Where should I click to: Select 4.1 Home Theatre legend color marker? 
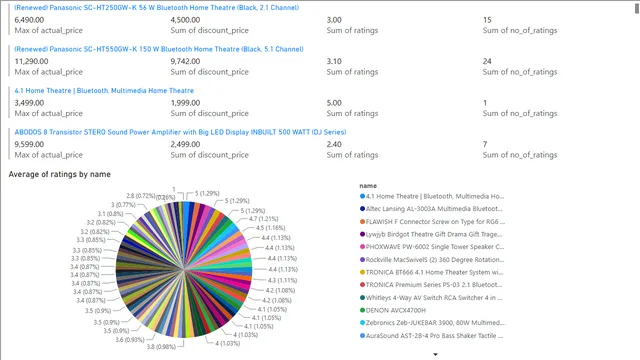[362, 196]
